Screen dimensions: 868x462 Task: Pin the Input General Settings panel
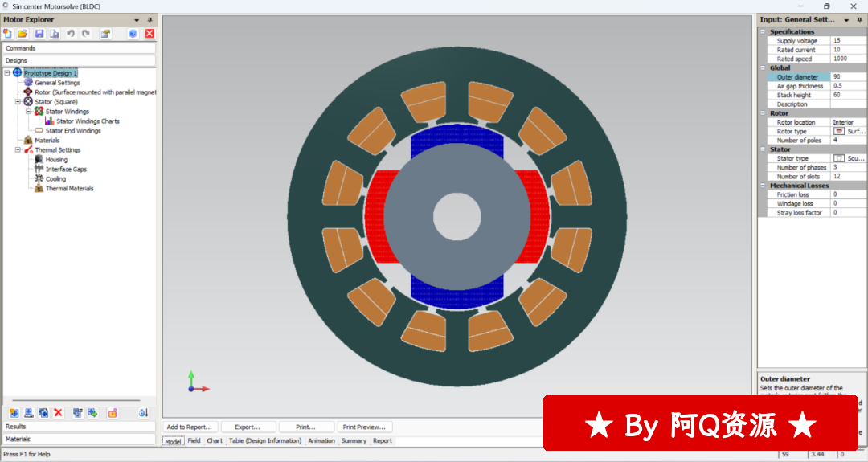pyautogui.click(x=859, y=20)
